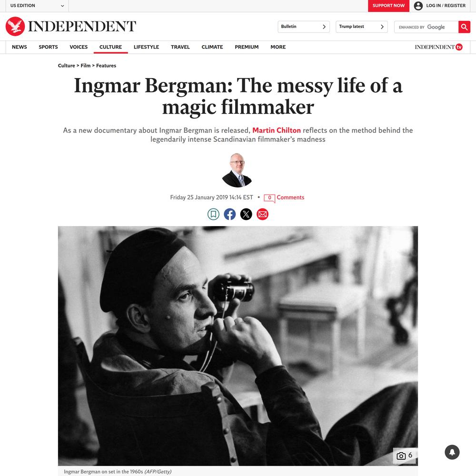Expand the Bulletin chevron link
Image resolution: width=476 pixels, height=476 pixels.
click(304, 27)
